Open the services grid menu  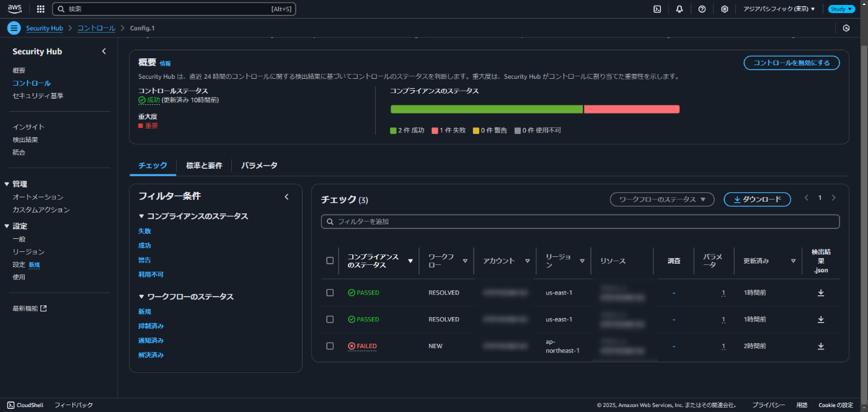(x=41, y=9)
